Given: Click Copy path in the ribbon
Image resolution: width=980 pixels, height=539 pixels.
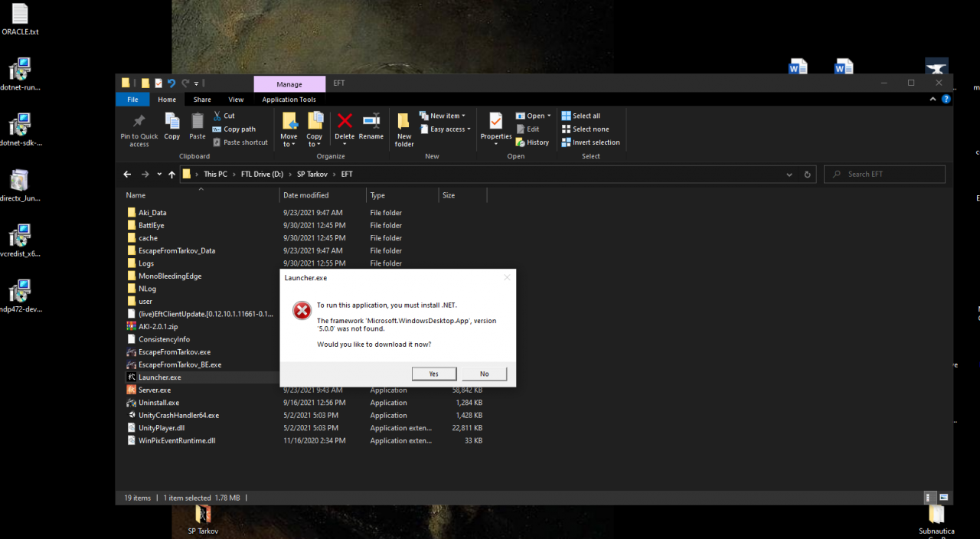Looking at the screenshot, I should 234,129.
